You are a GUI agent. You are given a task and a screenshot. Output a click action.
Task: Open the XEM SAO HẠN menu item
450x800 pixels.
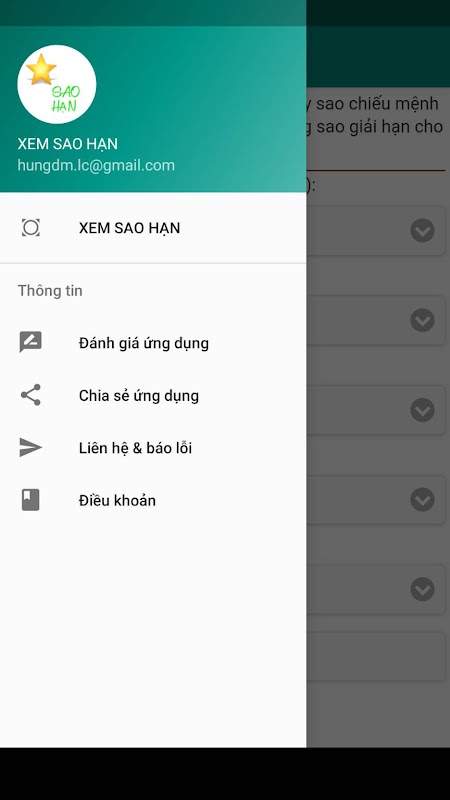pyautogui.click(x=153, y=228)
